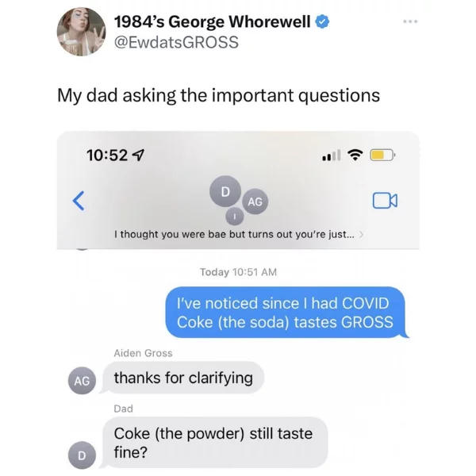The image size is (476, 476).
Task: Start a FaceTime video call
Action: [x=385, y=201]
